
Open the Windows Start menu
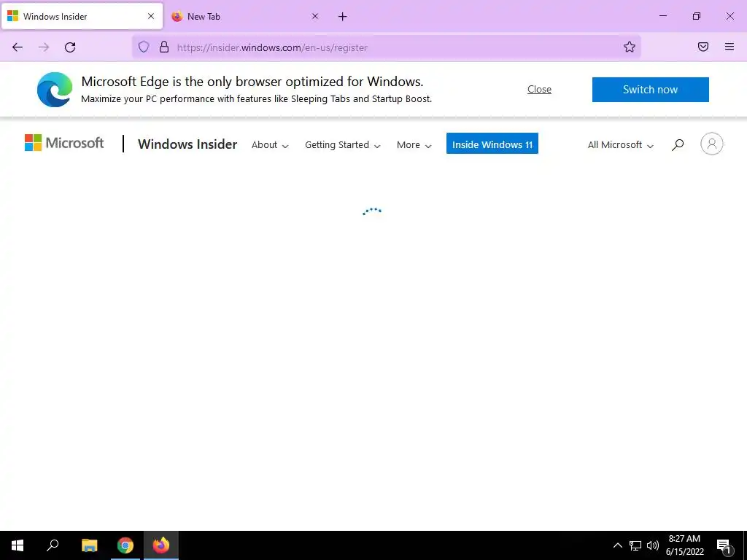point(18,545)
